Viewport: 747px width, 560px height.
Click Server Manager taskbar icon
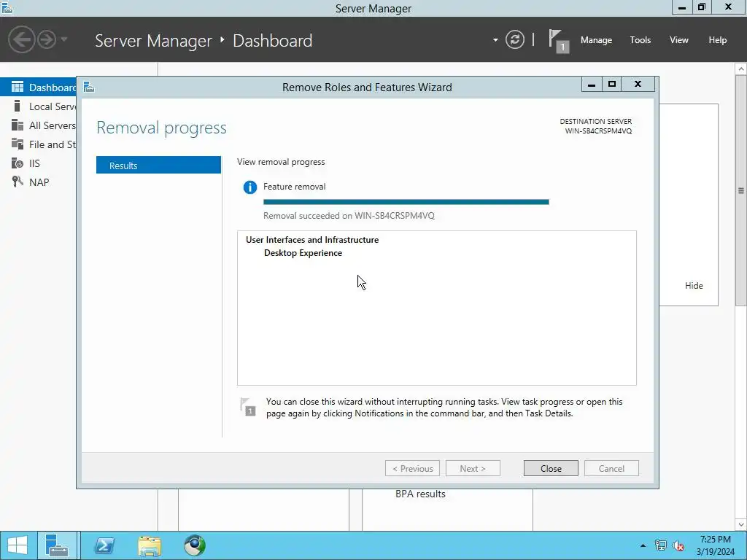click(x=57, y=545)
